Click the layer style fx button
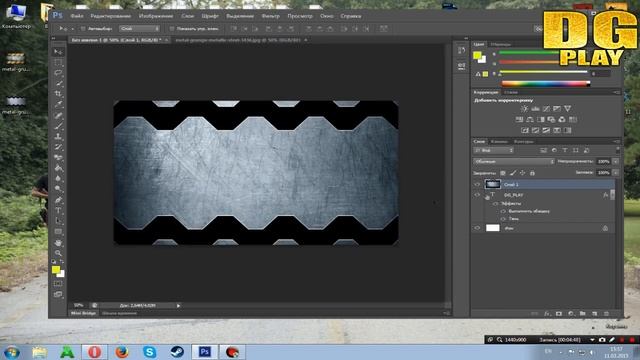Viewport: 640px width, 360px height. click(547, 313)
